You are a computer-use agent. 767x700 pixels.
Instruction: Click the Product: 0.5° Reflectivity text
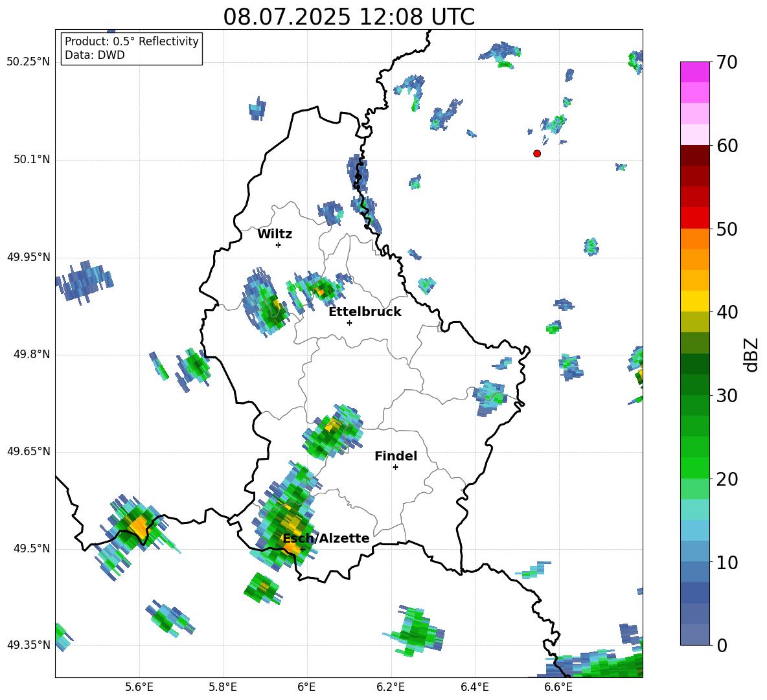(x=132, y=41)
